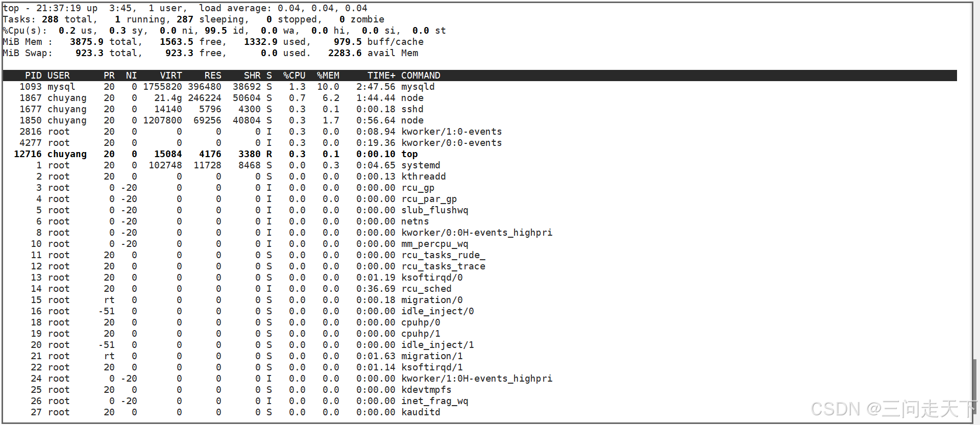The height and width of the screenshot is (425, 980).
Task: Click the %CPU column header
Action: 295,76
